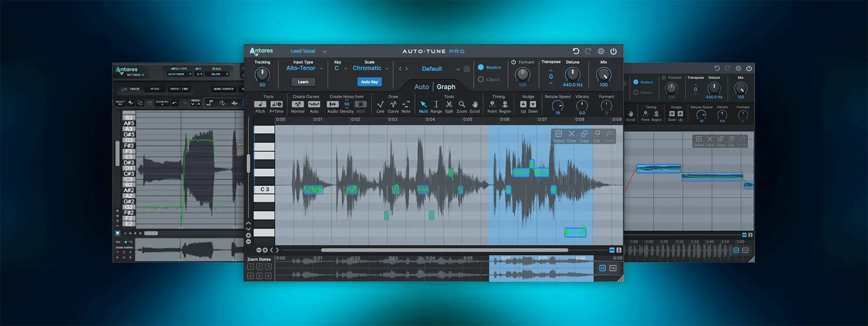Go to previous preset arrow

point(400,69)
